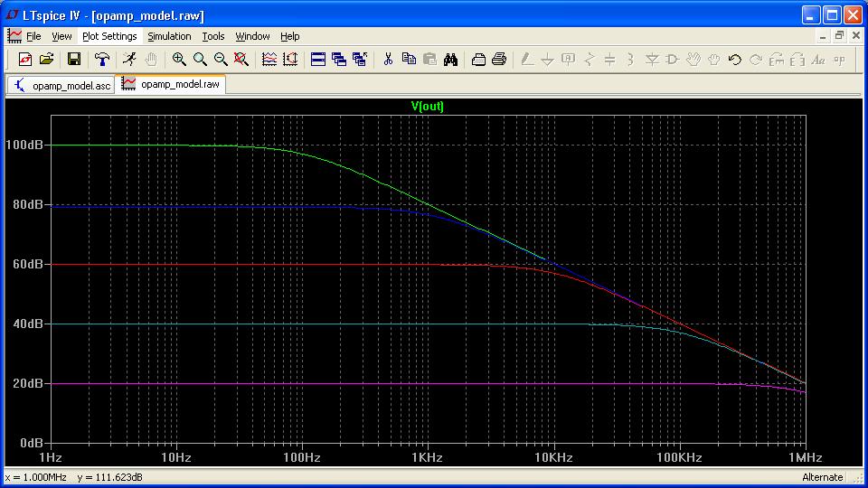Click the 100dB vertical axis label
Screen dimensions: 868x488
tap(24, 145)
